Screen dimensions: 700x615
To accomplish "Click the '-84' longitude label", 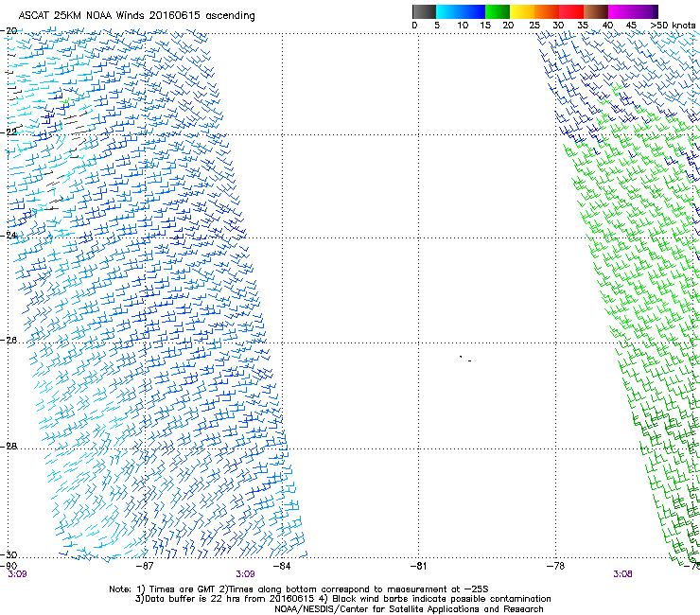I will pos(282,566).
